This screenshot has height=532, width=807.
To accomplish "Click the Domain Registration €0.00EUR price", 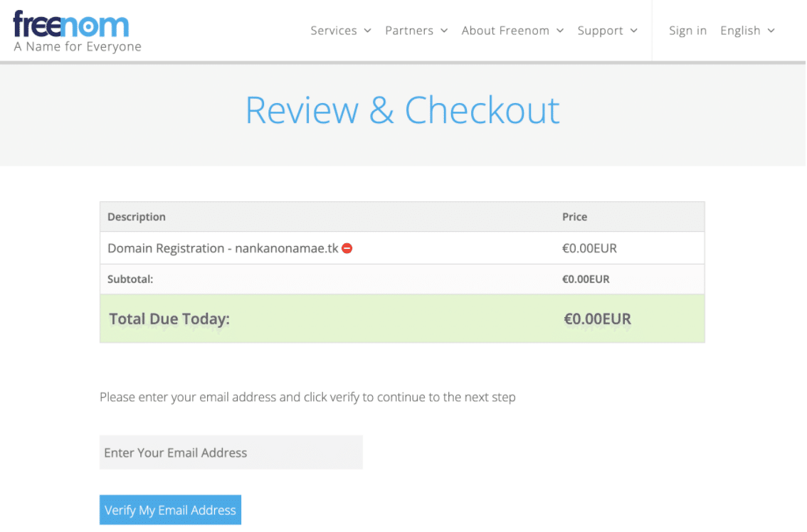I will point(589,248).
